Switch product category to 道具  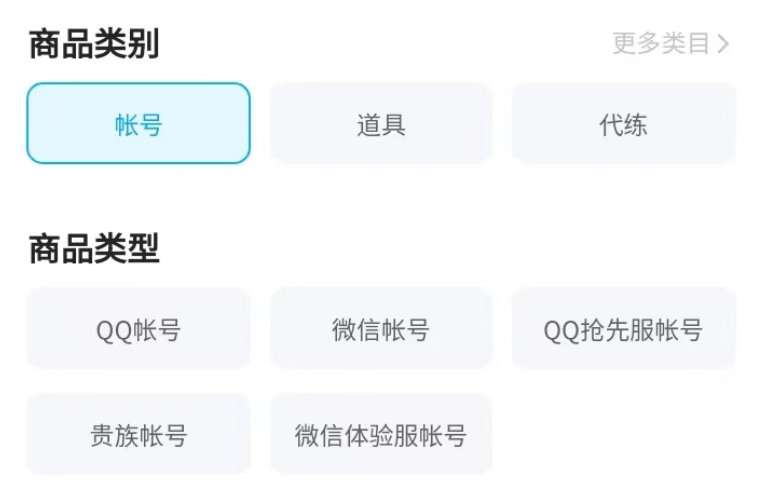point(381,124)
